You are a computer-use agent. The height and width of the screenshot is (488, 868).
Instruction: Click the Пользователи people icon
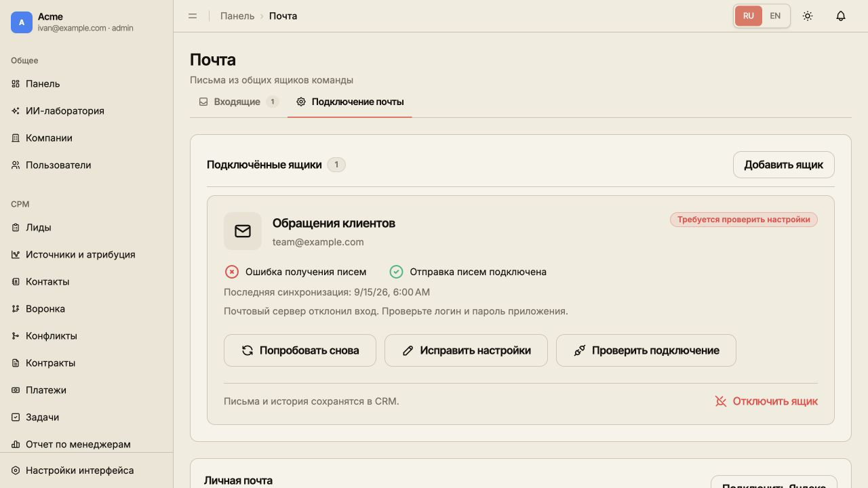tap(16, 165)
